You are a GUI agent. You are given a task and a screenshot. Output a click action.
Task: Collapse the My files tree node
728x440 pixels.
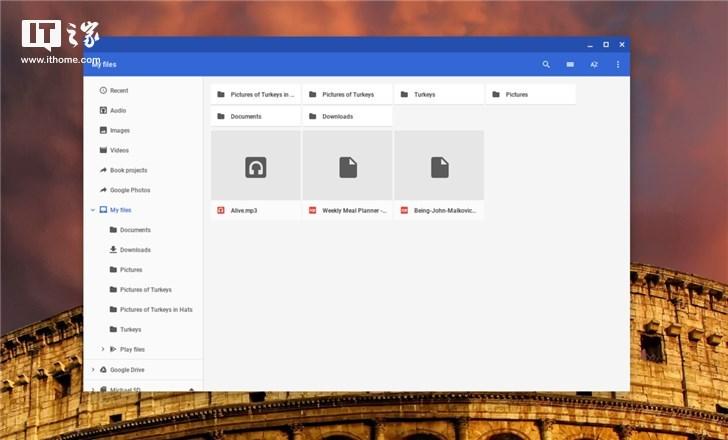coord(92,210)
